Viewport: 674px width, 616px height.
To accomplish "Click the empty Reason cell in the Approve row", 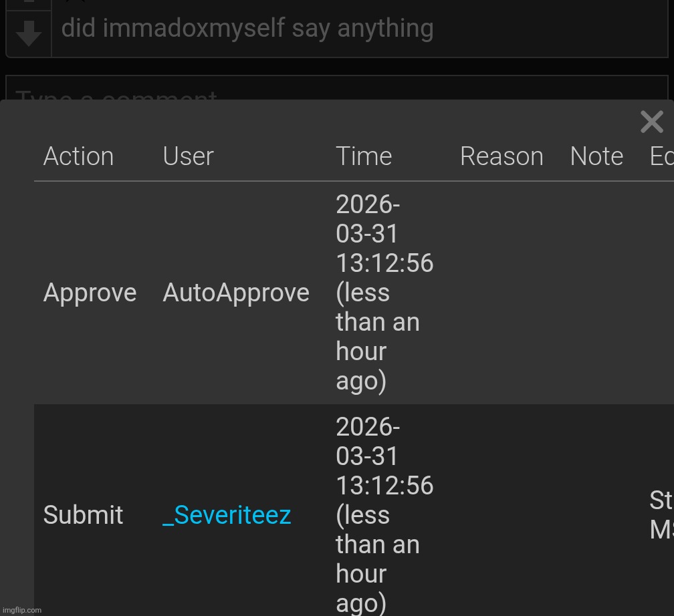I will click(x=501, y=293).
